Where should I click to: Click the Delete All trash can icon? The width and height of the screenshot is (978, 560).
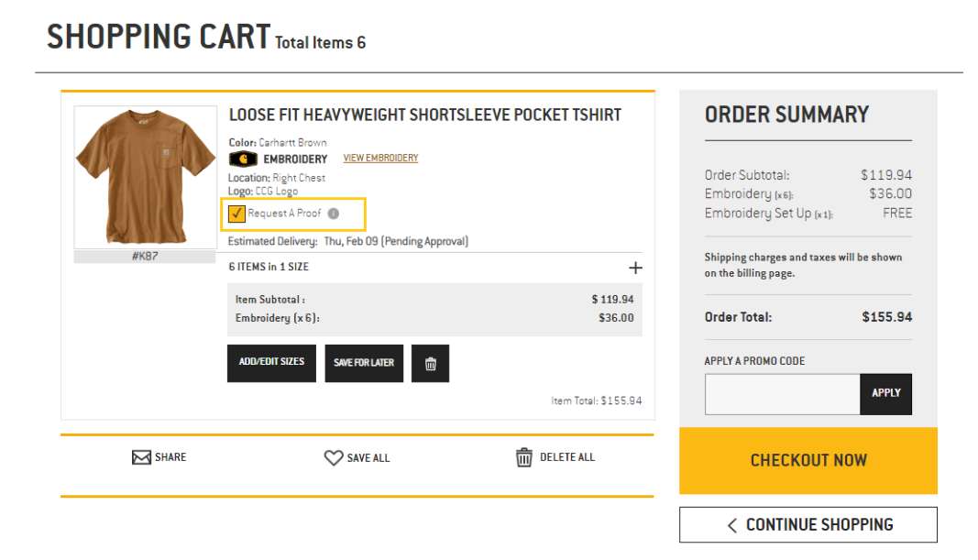pyautogui.click(x=524, y=457)
